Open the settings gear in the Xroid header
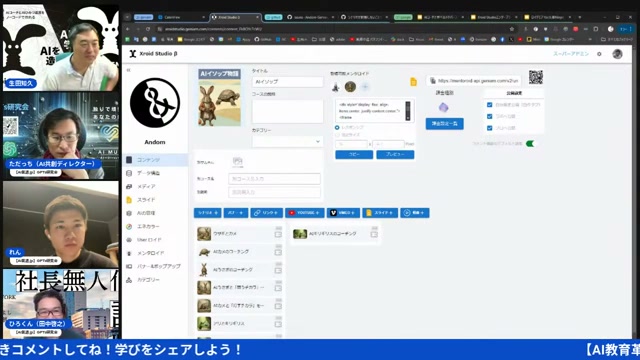Viewport: 640px width, 360px height. 599,54
